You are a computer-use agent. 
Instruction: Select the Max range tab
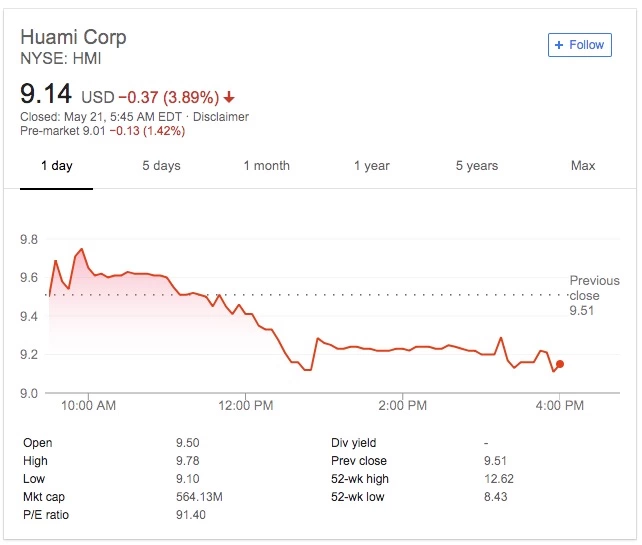[582, 166]
